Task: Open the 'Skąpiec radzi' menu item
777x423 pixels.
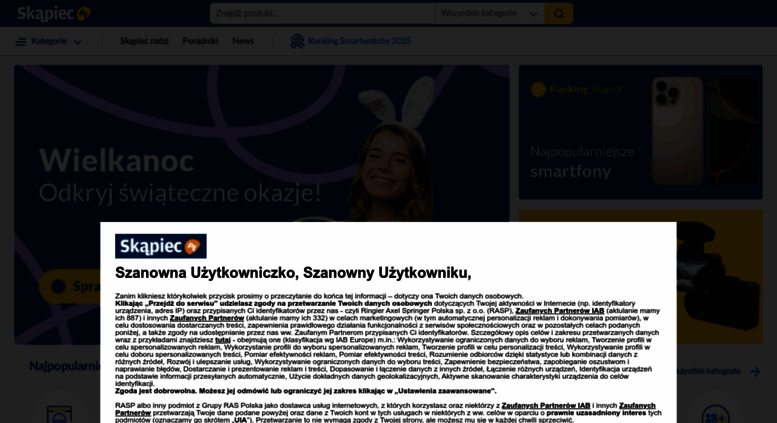Action: point(144,41)
